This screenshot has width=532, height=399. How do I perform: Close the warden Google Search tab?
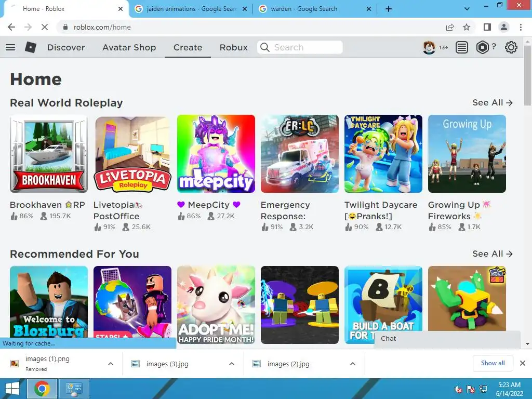coord(369,9)
